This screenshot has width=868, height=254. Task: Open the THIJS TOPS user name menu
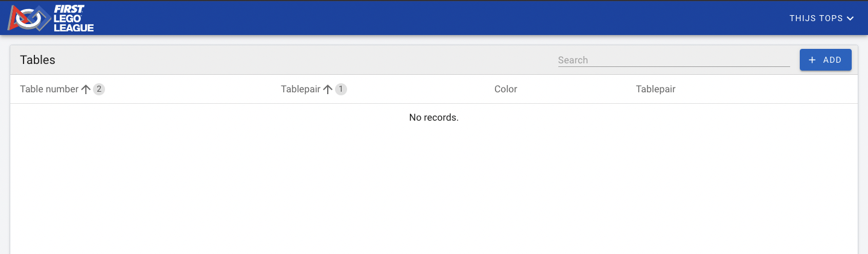[815, 19]
